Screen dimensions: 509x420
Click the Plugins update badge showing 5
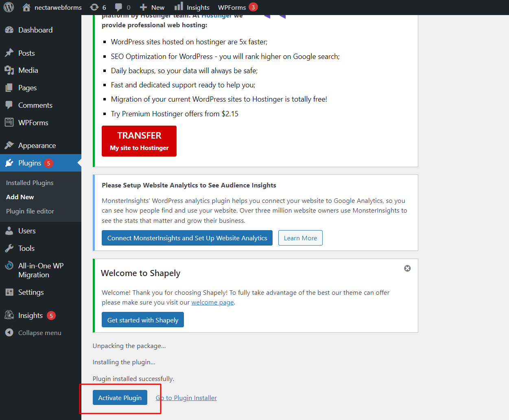48,163
